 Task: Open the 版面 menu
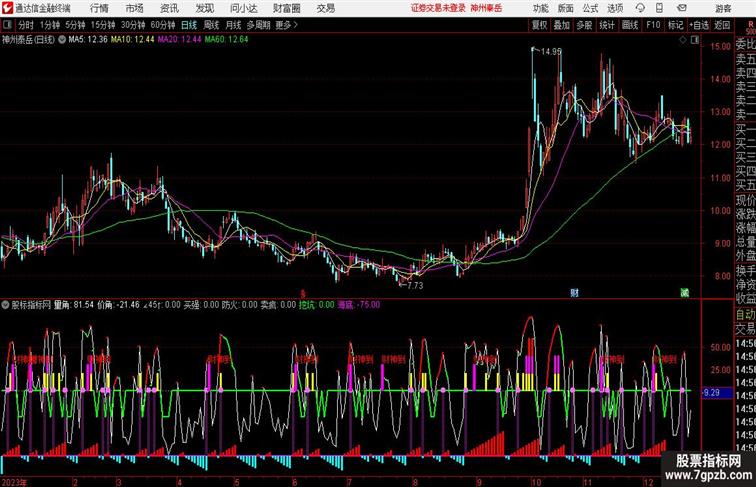click(x=566, y=8)
